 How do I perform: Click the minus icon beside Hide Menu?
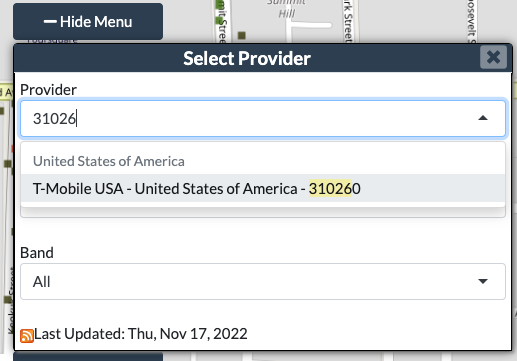(x=50, y=22)
